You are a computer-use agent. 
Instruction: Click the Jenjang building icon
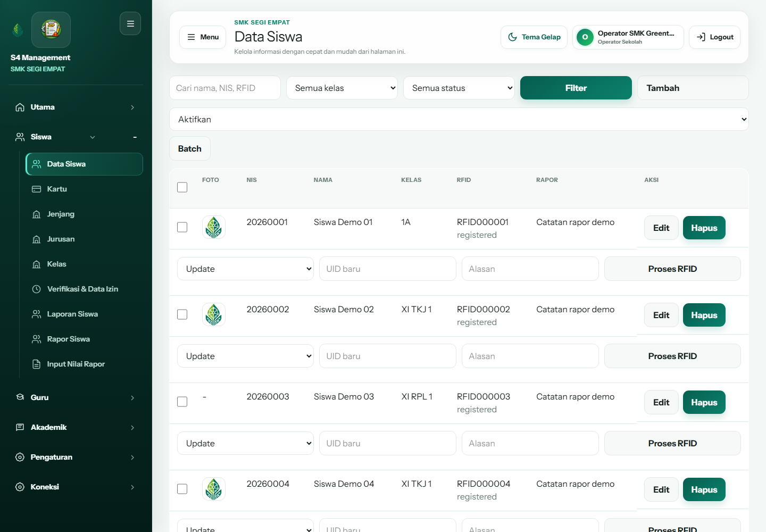(37, 214)
